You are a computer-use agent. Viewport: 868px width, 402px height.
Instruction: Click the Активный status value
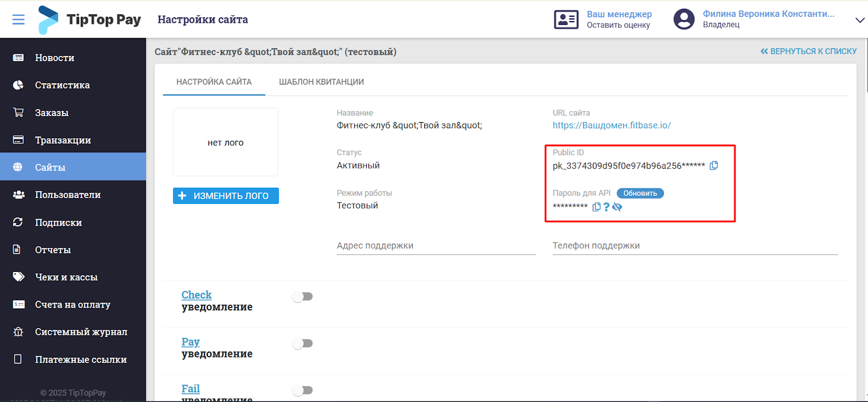pyautogui.click(x=358, y=165)
